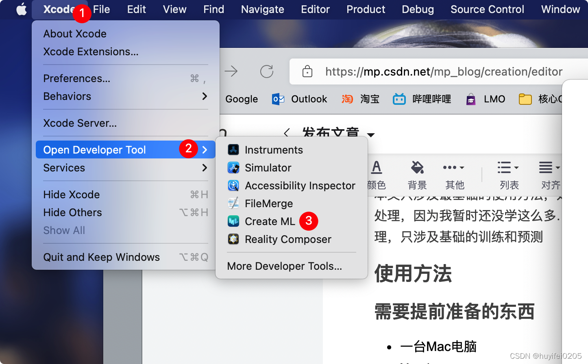The height and width of the screenshot is (364, 588).
Task: Open the Source Control menu
Action: (x=487, y=9)
